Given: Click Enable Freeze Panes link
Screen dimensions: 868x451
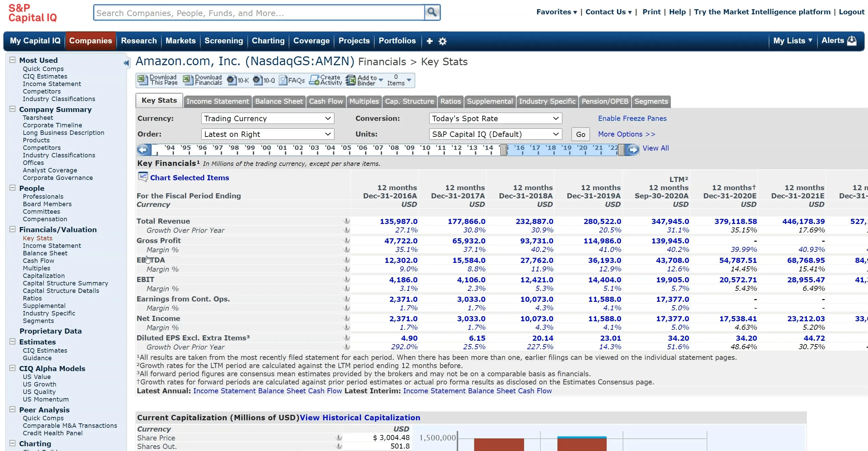Looking at the screenshot, I should (632, 118).
